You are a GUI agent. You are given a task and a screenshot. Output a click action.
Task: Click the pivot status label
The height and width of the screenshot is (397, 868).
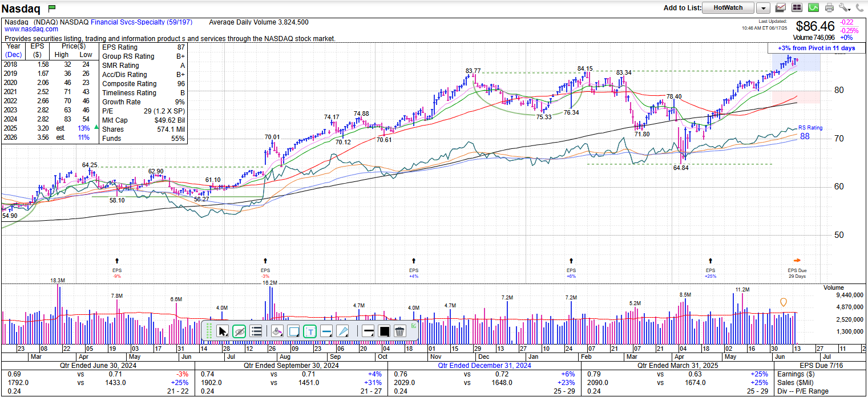[x=817, y=48]
